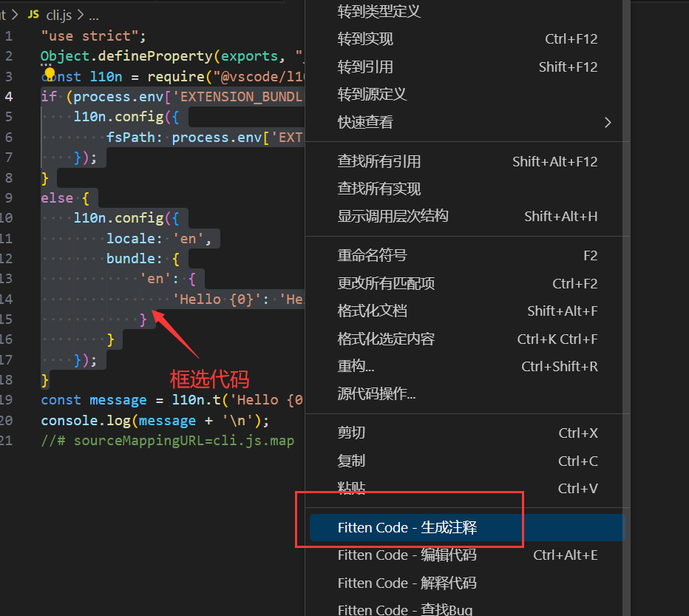Image resolution: width=689 pixels, height=616 pixels.
Task: Click l10n.config on line 5
Action: tap(118, 117)
